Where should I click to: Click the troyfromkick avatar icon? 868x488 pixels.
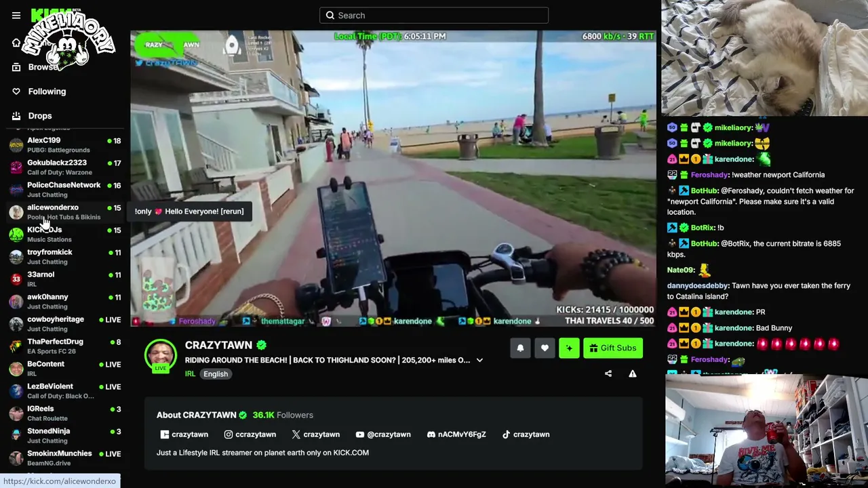[16, 257]
